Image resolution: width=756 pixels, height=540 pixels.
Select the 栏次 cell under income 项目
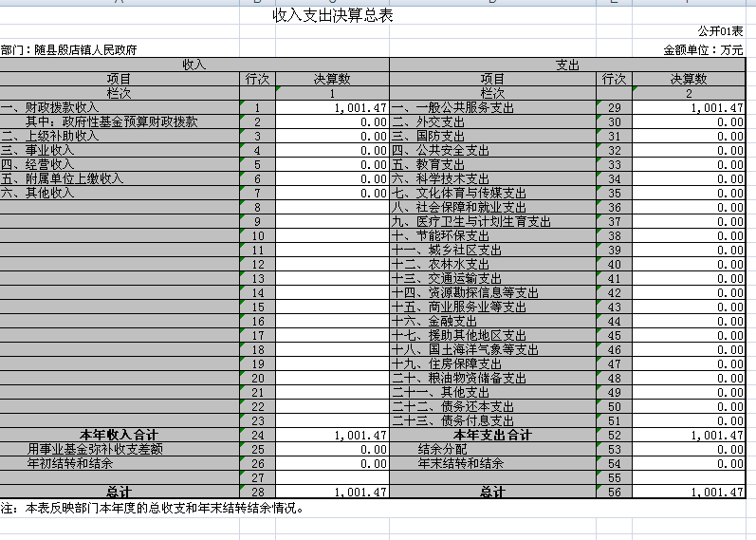120,93
